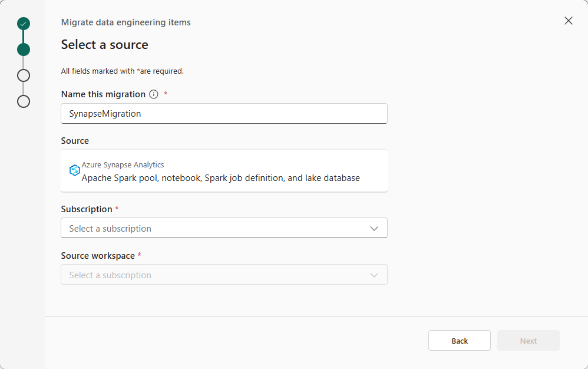Focus the SynapseMigration name input field
The image size is (588, 369).
[224, 113]
